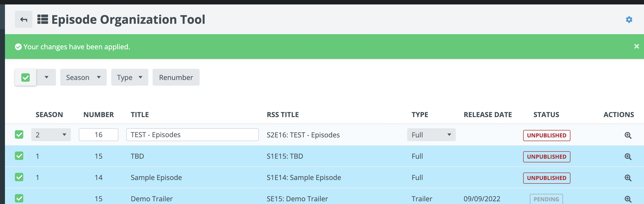Uncheck the TBD episode checkbox

point(19,156)
